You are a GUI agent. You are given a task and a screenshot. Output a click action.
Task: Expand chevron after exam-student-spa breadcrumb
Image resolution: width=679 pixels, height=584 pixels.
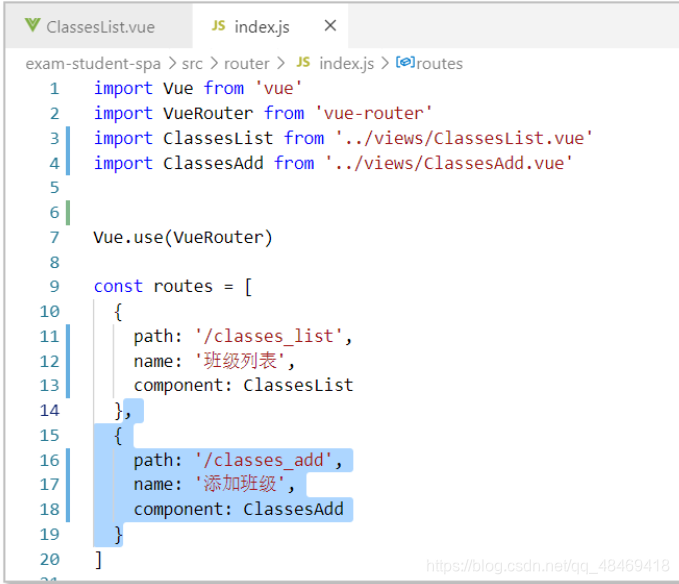pos(172,64)
